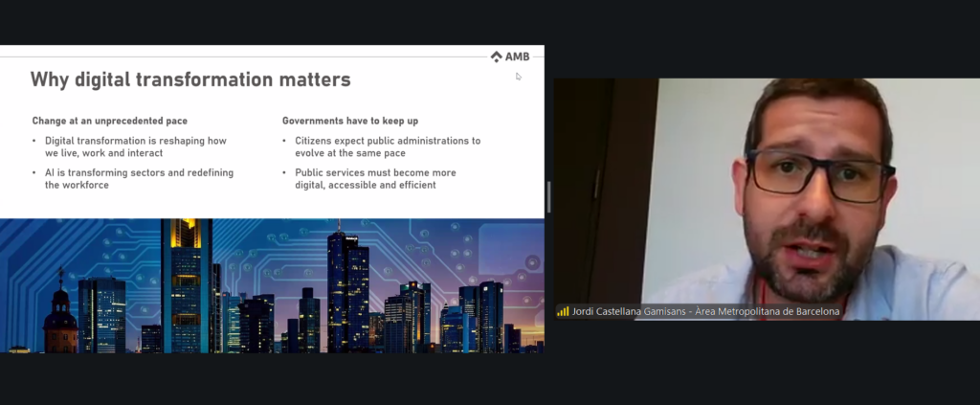Click the AMB diamond emblem icon
This screenshot has height=405, width=980.
[x=496, y=56]
